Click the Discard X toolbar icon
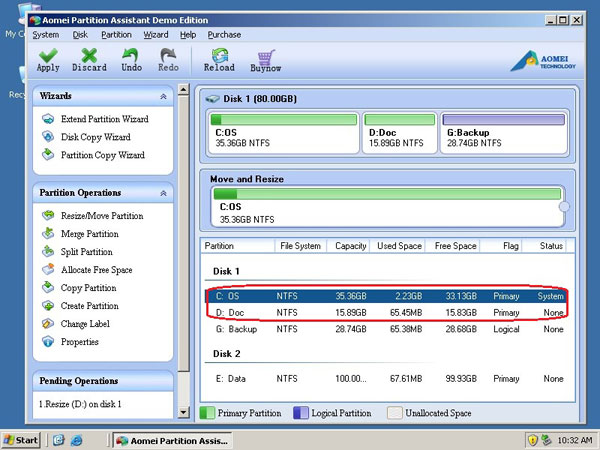 89,55
